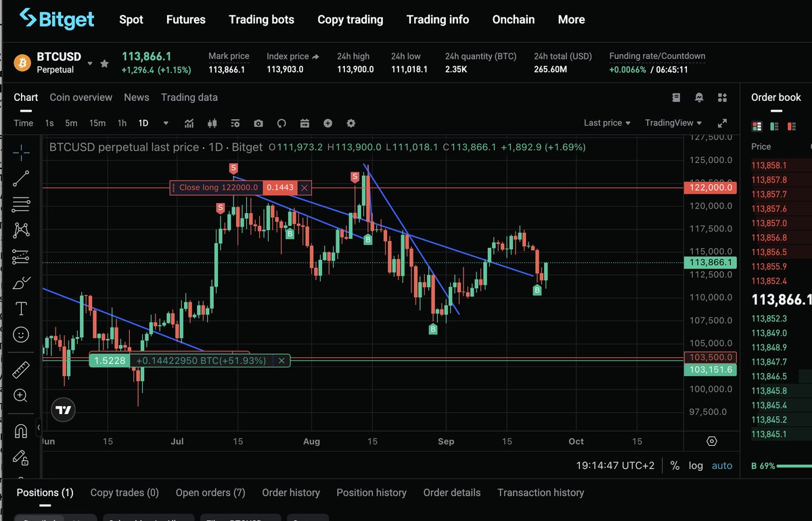Image resolution: width=812 pixels, height=521 pixels.
Task: Select the zoom in tool
Action: point(21,395)
